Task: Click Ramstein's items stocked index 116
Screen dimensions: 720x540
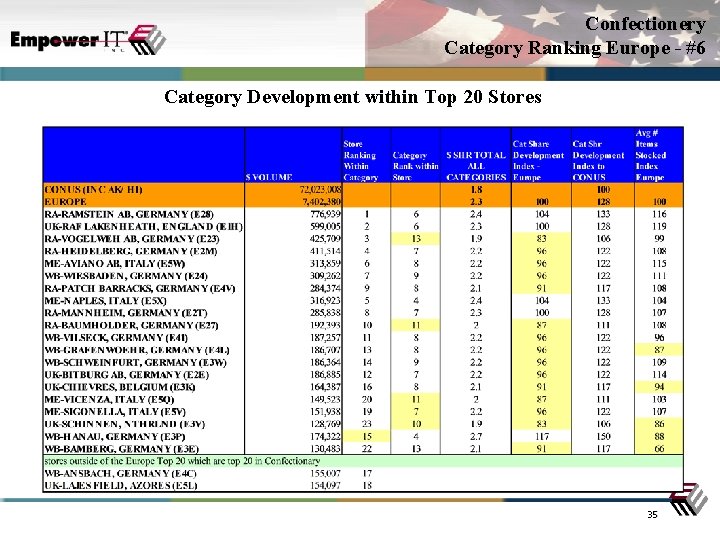Action: pos(659,214)
